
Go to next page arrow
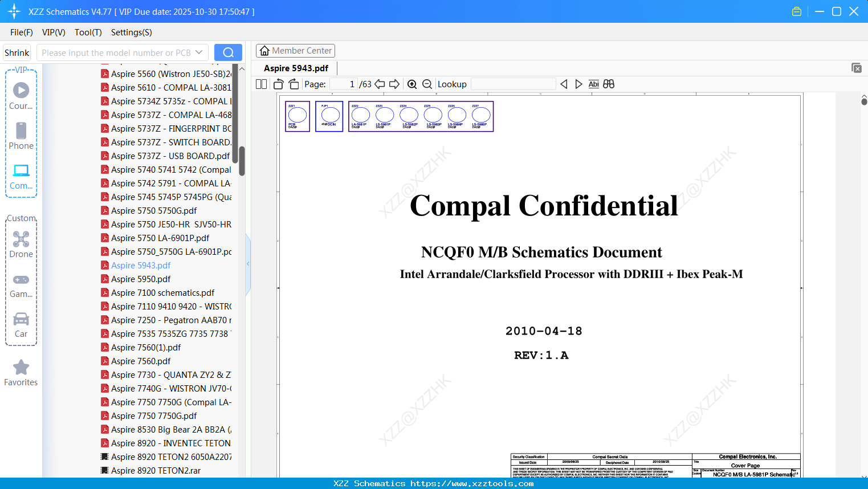pyautogui.click(x=394, y=84)
